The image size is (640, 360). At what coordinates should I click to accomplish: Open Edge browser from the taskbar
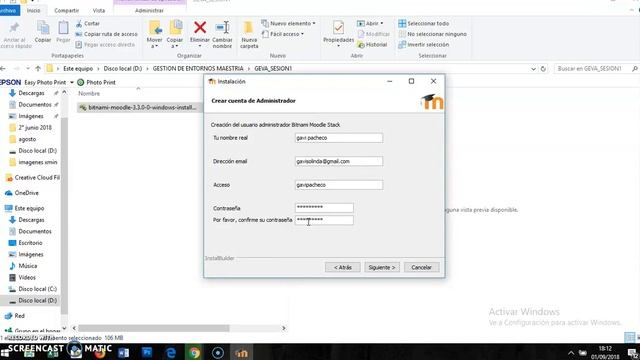point(171,352)
